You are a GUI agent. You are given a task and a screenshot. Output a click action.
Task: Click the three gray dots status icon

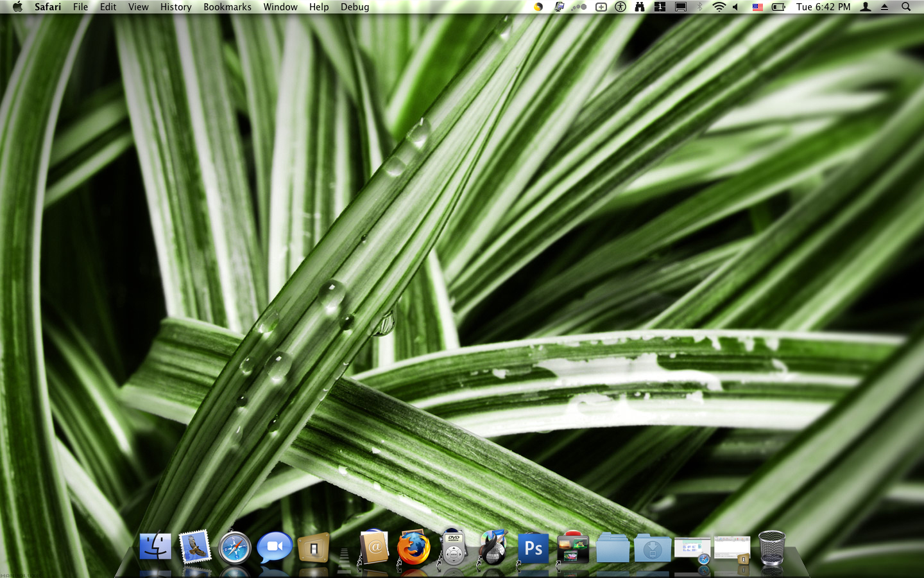tap(579, 7)
